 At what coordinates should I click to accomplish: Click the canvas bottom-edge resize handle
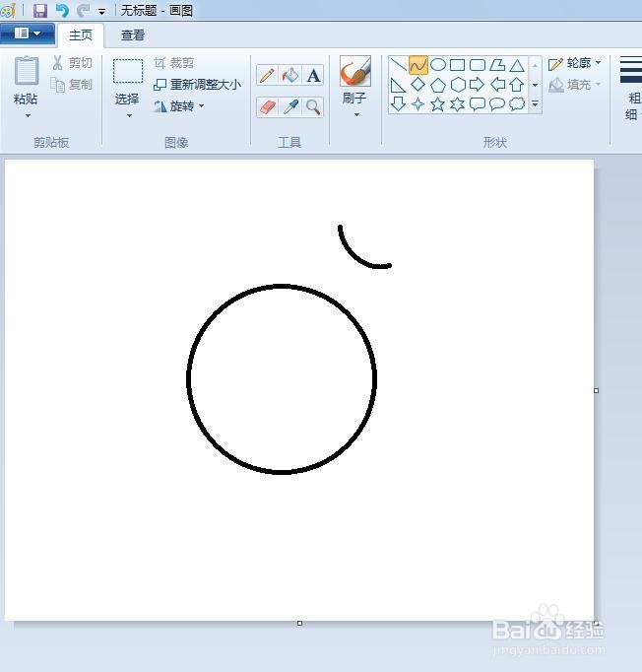(x=299, y=623)
